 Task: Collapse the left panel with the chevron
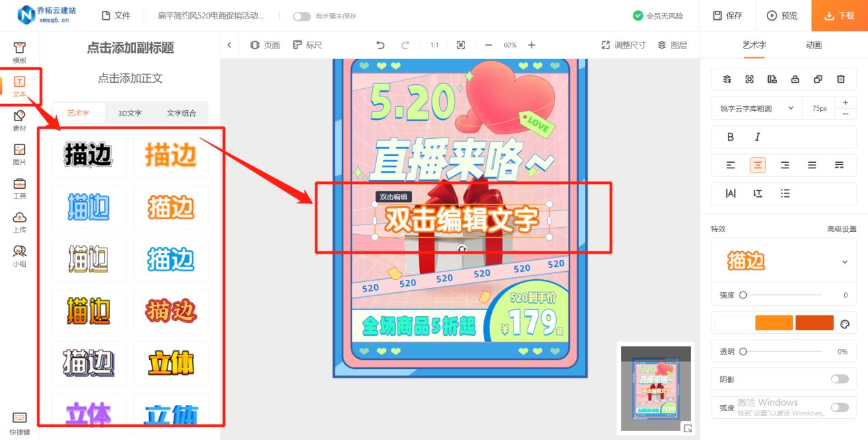pyautogui.click(x=229, y=44)
